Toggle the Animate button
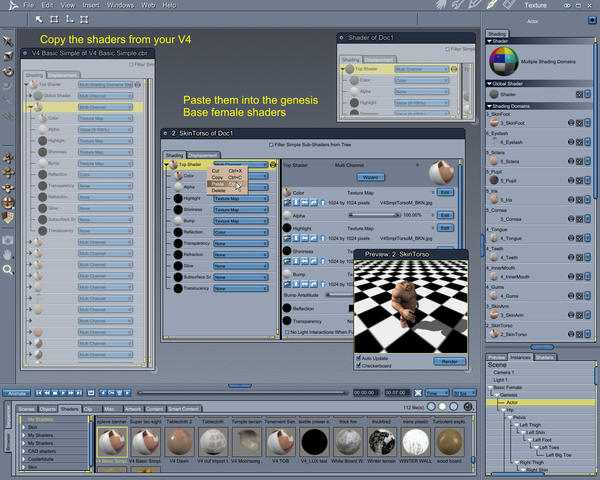 point(16,393)
